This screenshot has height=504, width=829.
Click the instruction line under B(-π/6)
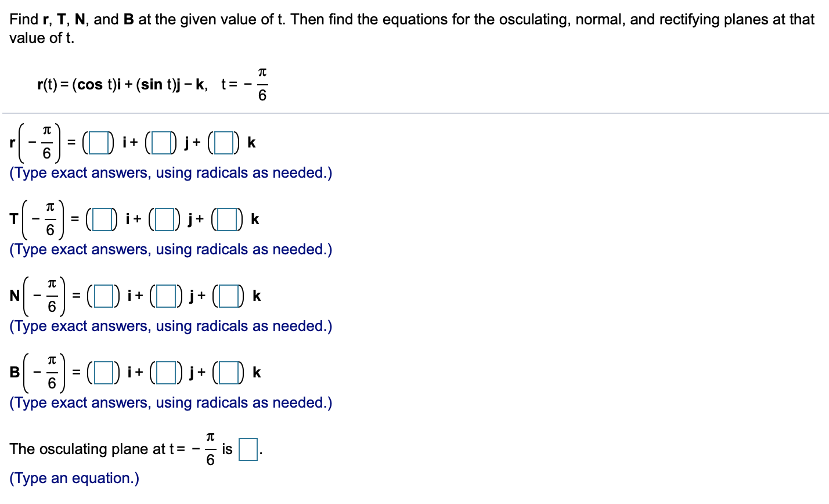pos(170,402)
